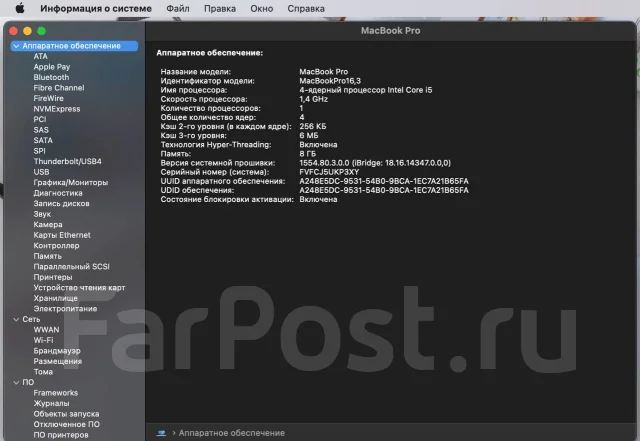The height and width of the screenshot is (441, 640).
Task: Select Хранилище in the sidebar
Action: (x=56, y=298)
